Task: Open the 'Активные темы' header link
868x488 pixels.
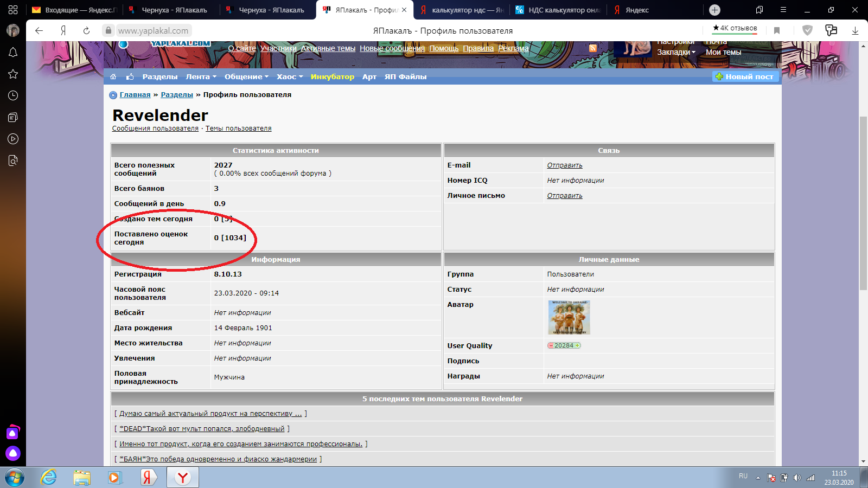Action: pos(328,48)
